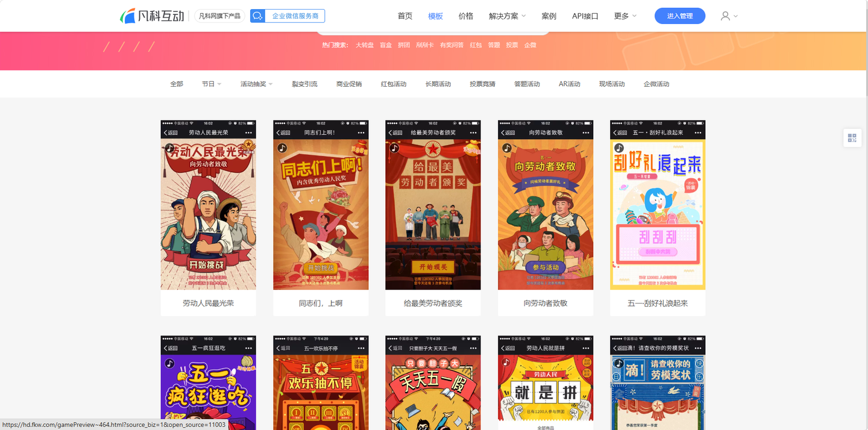Open the 五一刮好礼浪起来 template thumbnail

[658, 205]
